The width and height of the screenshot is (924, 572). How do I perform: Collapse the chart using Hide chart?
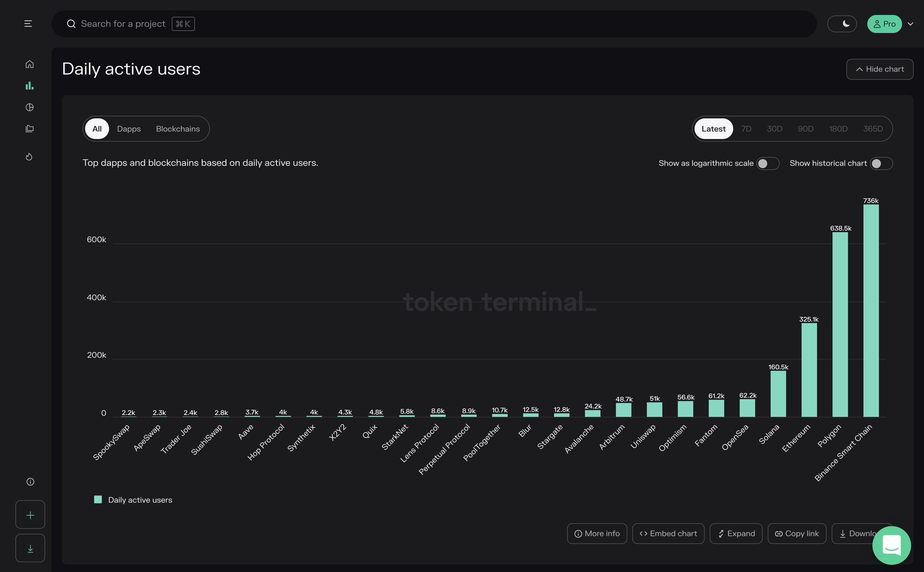pyautogui.click(x=879, y=69)
